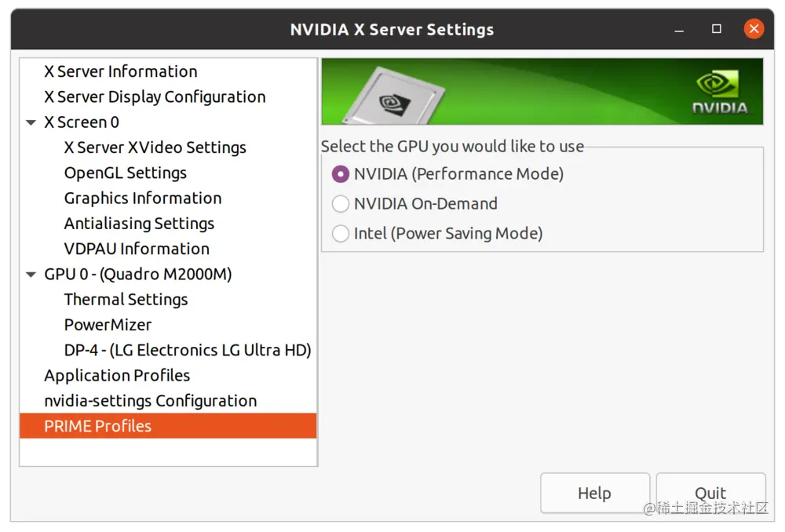Collapse the X Screen 0 section
The width and height of the screenshot is (785, 532).
(x=31, y=122)
